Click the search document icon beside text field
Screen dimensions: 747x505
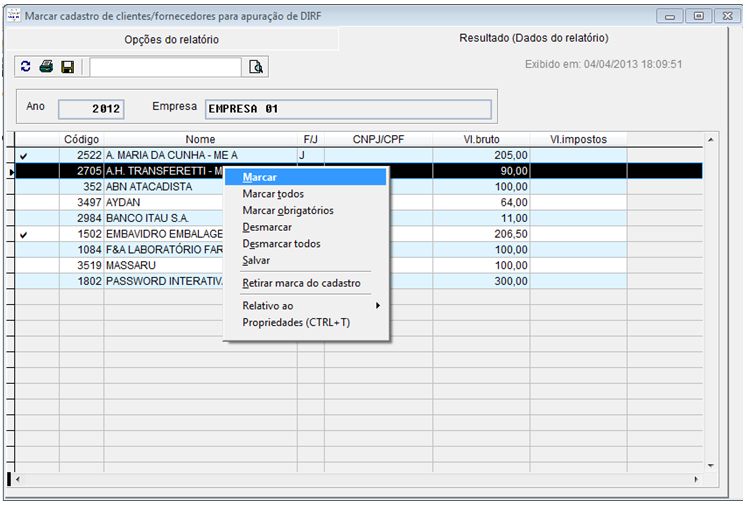pos(256,67)
